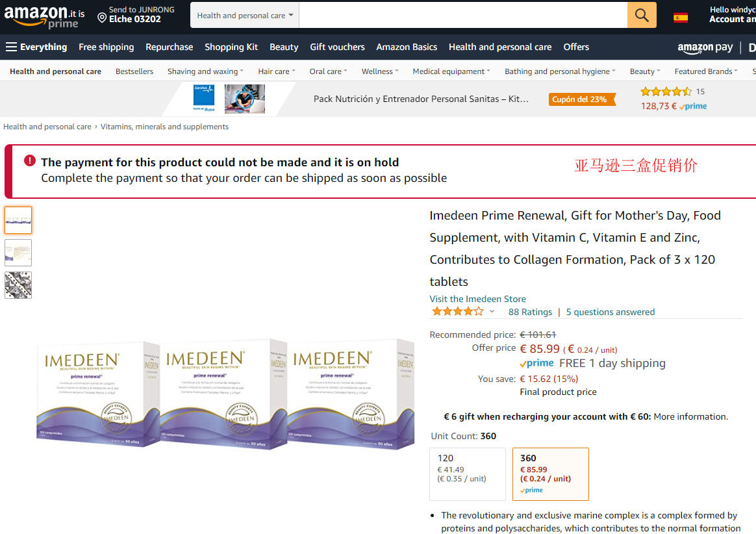Click the red payment alert icon
The height and width of the screenshot is (534, 756).
pos(30,160)
